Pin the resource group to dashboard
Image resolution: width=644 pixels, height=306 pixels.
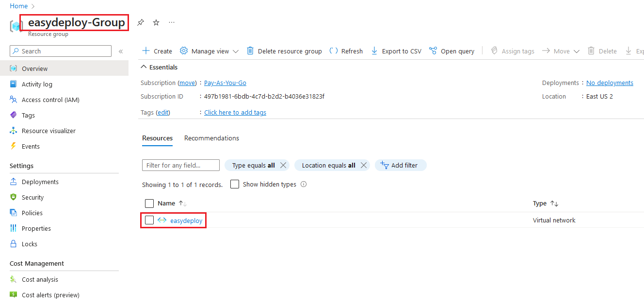140,22
